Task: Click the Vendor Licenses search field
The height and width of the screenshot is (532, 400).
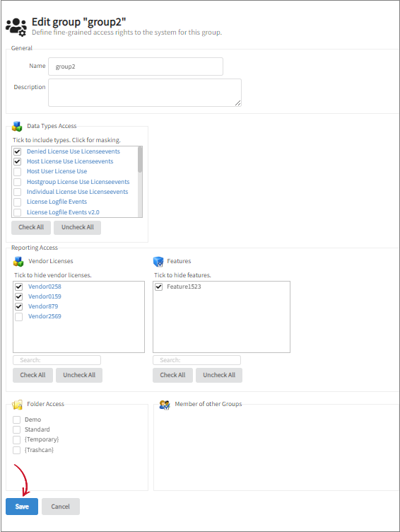Action: [x=57, y=360]
